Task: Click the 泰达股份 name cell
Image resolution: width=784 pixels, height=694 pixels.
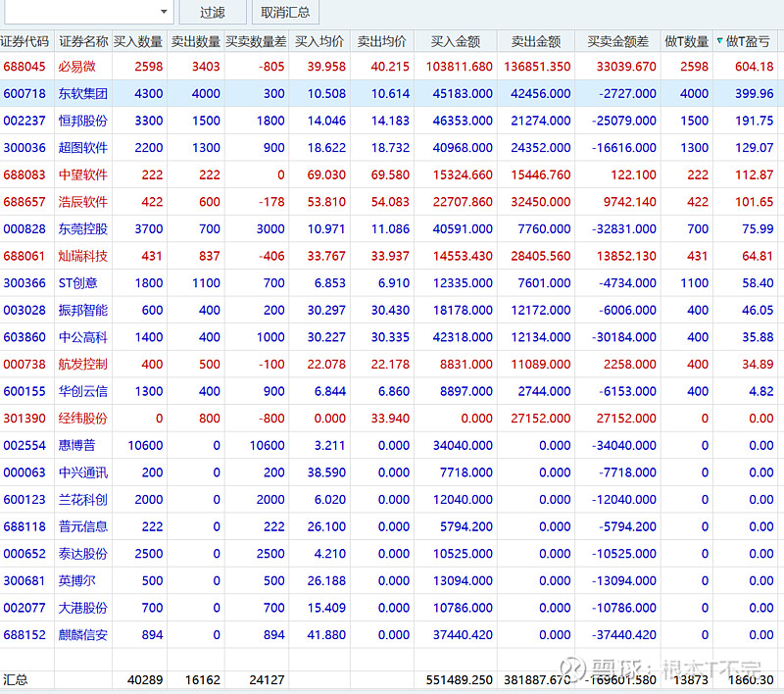Action: [x=83, y=554]
